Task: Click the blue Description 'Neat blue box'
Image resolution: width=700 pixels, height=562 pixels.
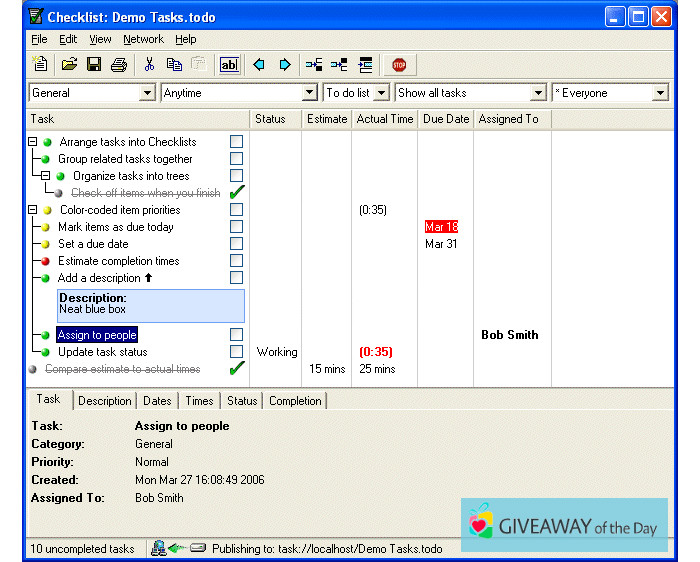Action: (x=151, y=306)
